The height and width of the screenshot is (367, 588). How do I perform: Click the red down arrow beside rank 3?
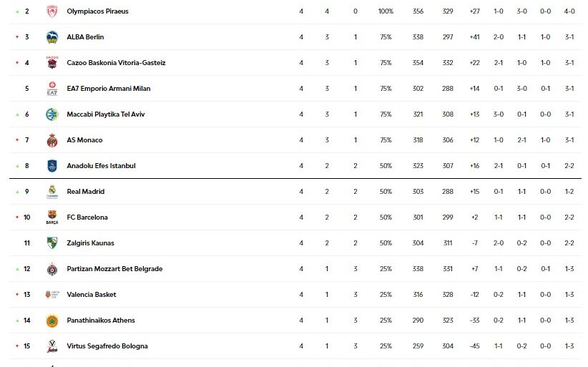coord(16,37)
